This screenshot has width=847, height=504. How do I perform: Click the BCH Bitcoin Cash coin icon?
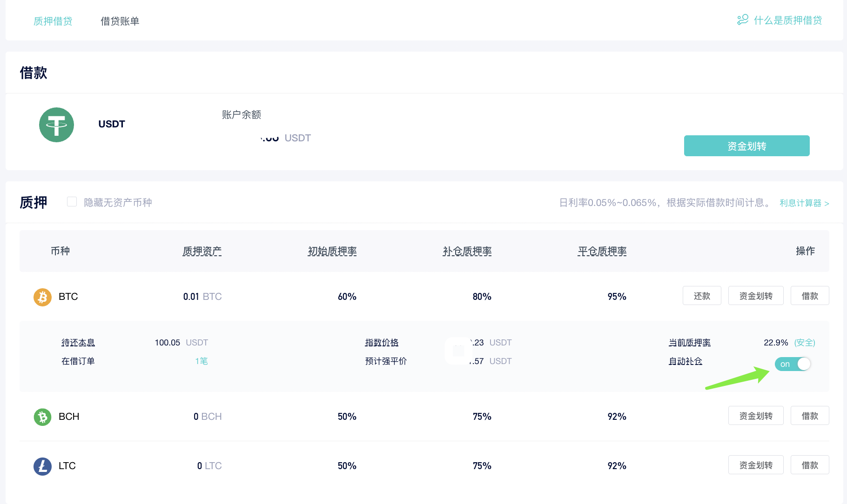point(42,417)
